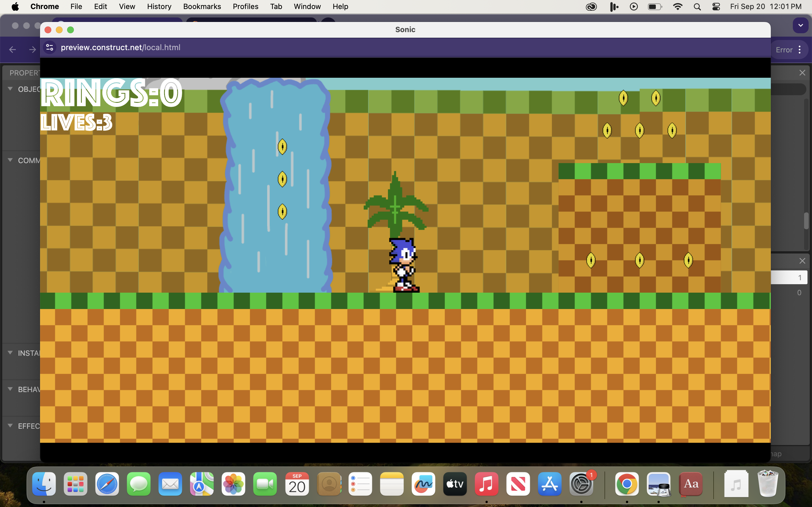
Task: Click the Creative Cloud menu bar icon
Action: click(591, 6)
